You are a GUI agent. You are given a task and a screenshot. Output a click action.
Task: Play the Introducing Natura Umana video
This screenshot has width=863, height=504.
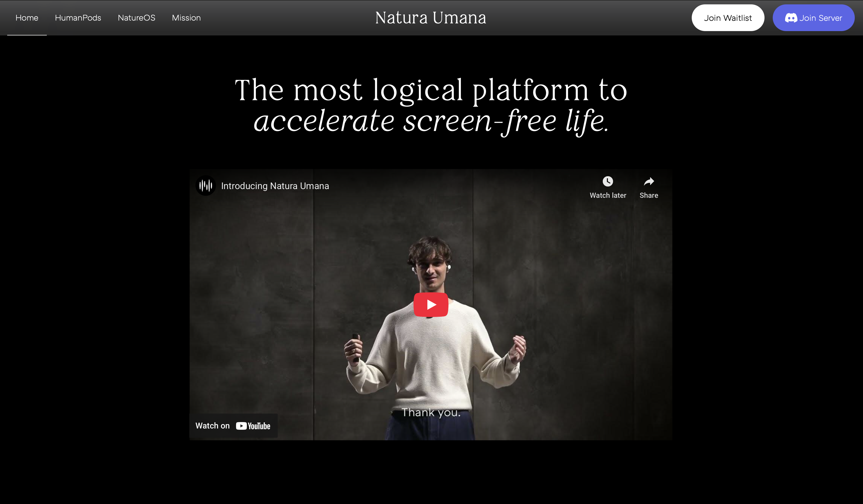click(431, 304)
